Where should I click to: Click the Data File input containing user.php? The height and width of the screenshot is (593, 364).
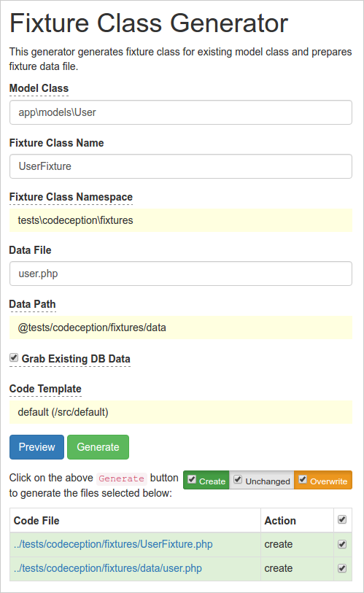pyautogui.click(x=181, y=274)
